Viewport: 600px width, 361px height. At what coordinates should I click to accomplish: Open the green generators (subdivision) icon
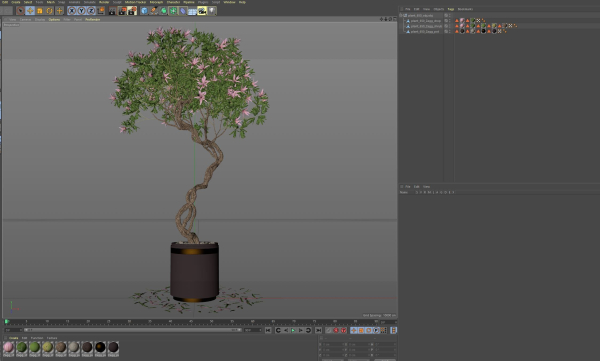pyautogui.click(x=163, y=11)
